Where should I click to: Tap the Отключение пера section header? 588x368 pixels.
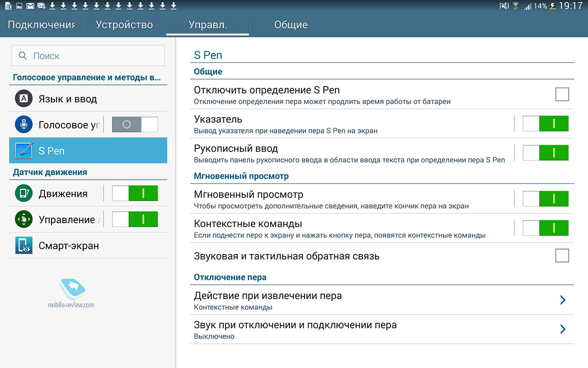(230, 277)
